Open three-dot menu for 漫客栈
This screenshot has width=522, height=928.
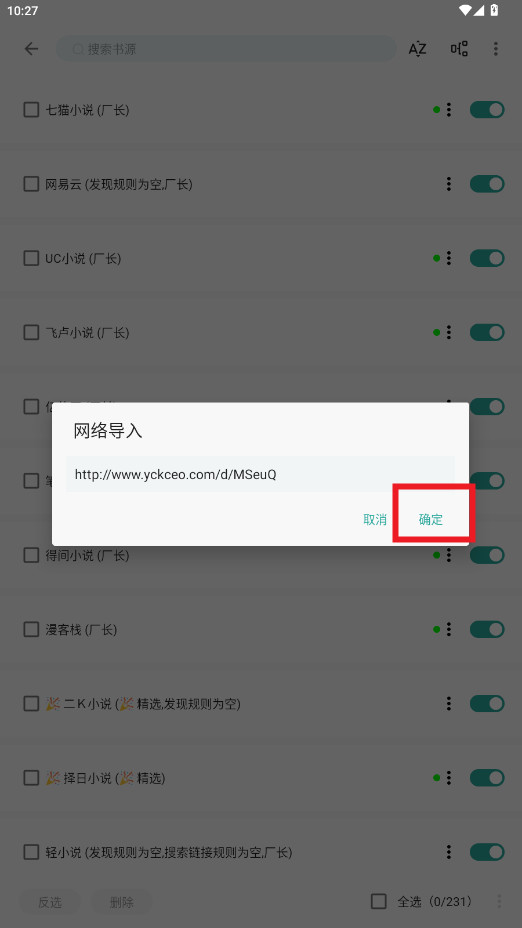[449, 629]
